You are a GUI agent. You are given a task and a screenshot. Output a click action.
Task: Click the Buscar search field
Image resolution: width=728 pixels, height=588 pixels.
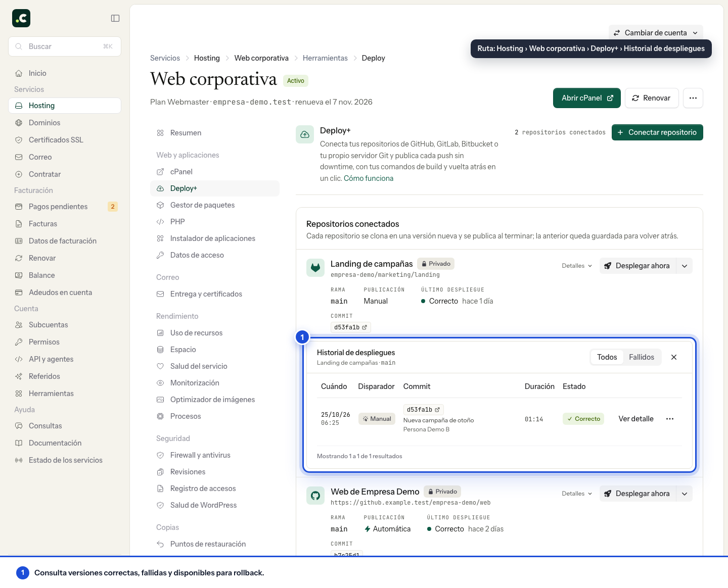65,46
